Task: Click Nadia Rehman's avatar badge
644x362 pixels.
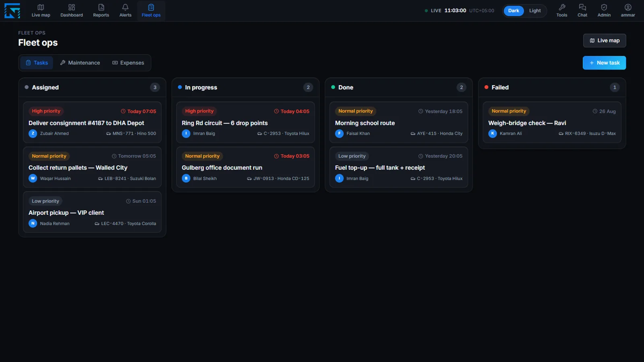Action: (x=33, y=223)
